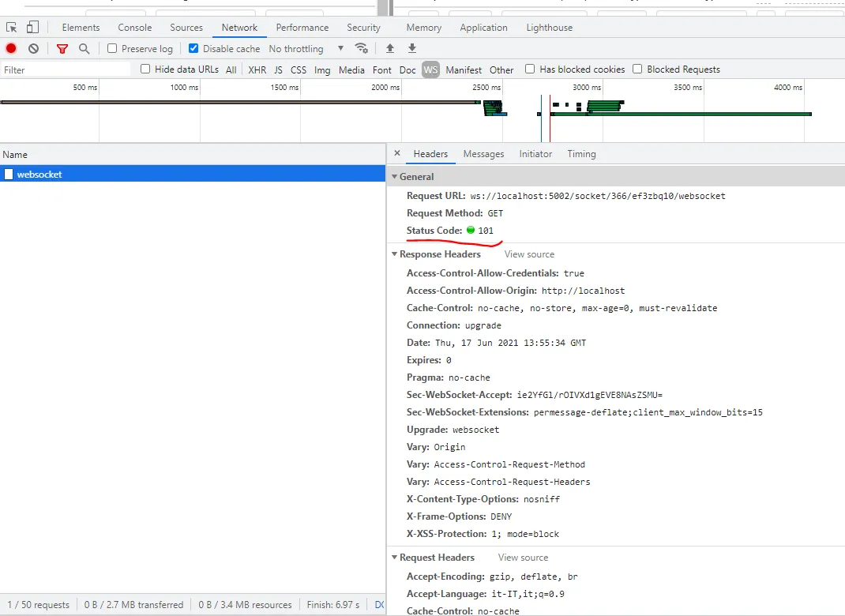Click the Cache-Control response header value
The image size is (845, 616).
597,308
